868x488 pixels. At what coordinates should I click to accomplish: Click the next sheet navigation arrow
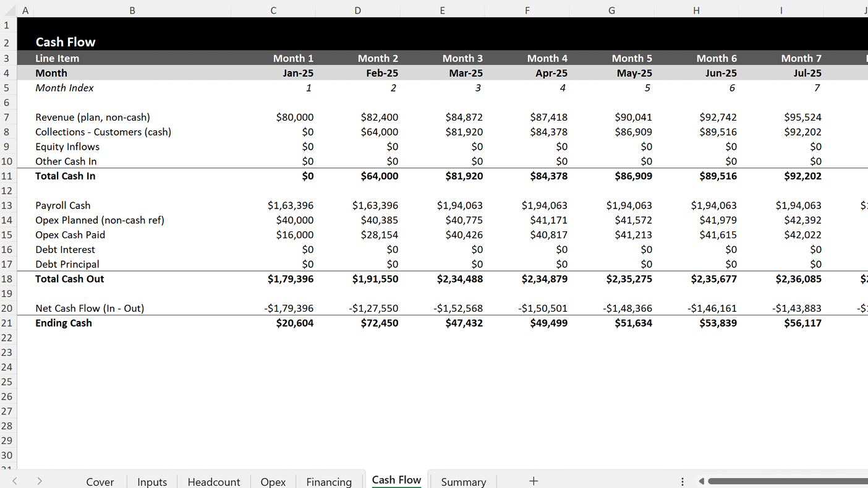click(x=39, y=481)
